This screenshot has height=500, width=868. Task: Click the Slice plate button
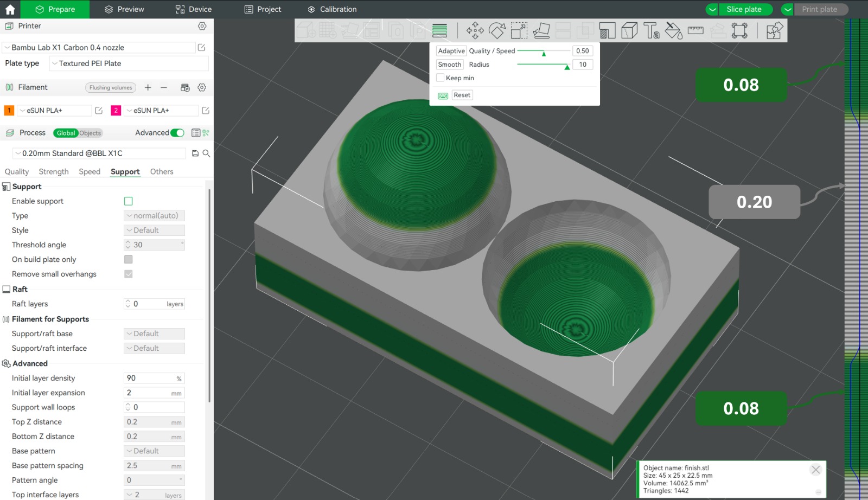744,9
